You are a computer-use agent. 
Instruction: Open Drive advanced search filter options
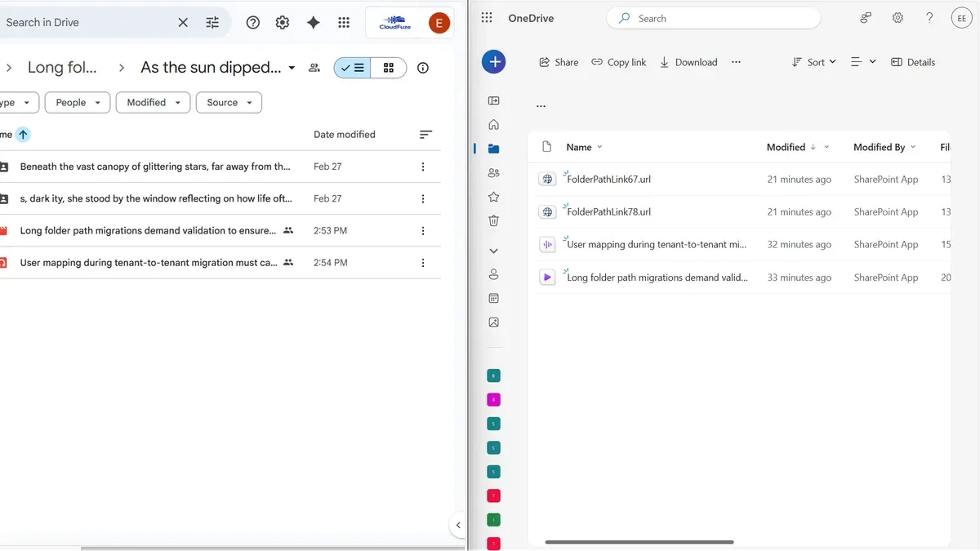[212, 23]
